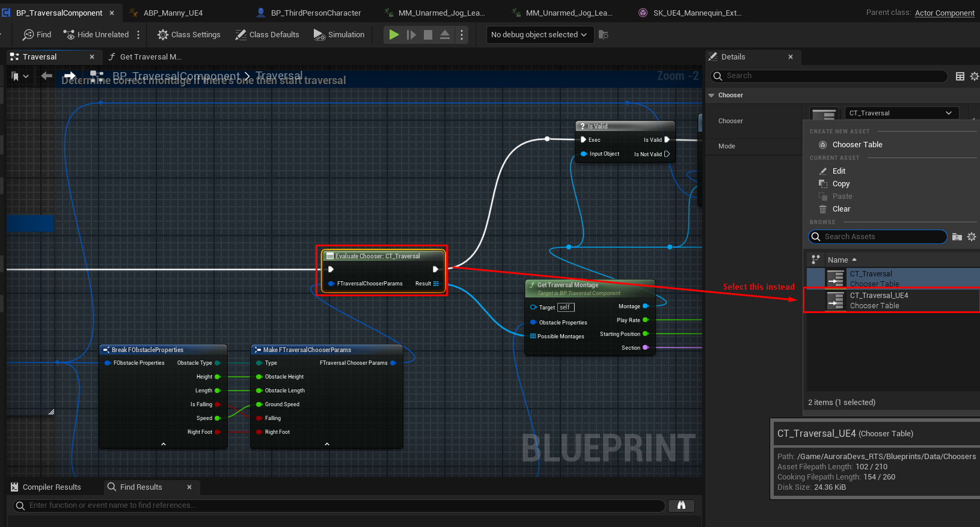Click the Result pin on Evaluate Chooser
Image resolution: width=980 pixels, height=527 pixels.
tap(436, 284)
